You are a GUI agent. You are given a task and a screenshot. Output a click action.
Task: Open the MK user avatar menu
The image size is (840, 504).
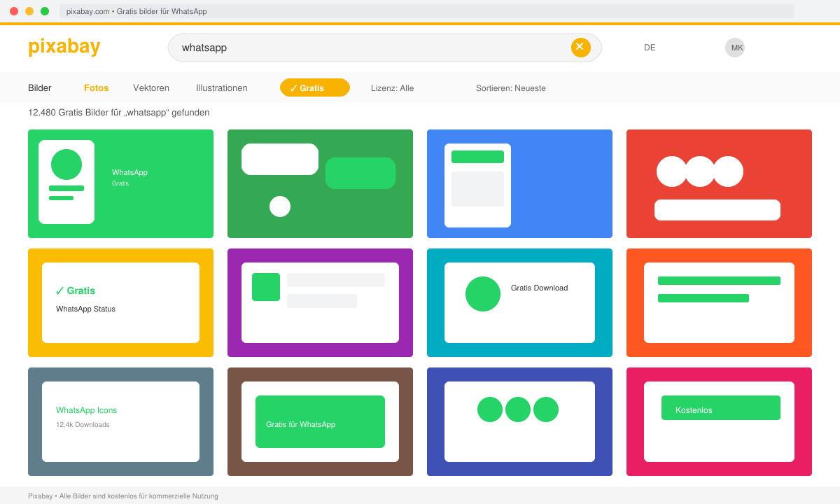pos(735,48)
